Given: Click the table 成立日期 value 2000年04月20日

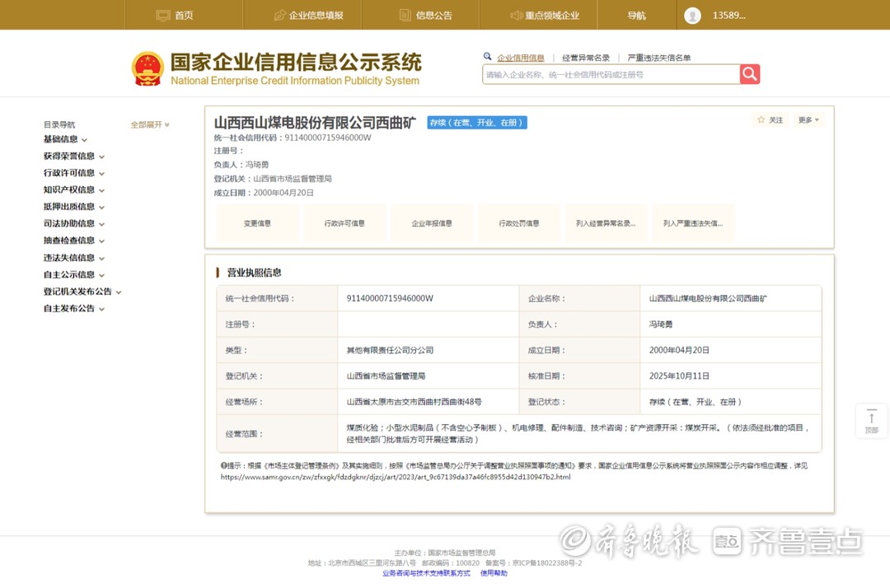Looking at the screenshot, I should (679, 351).
